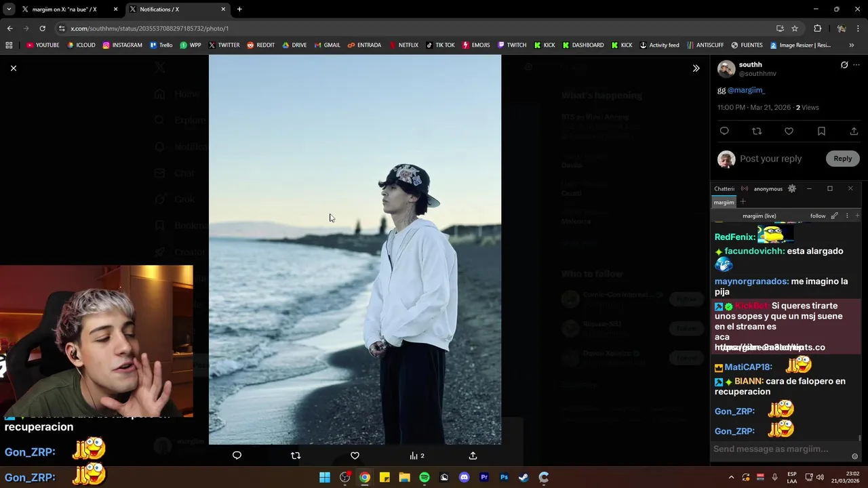Image resolution: width=868 pixels, height=488 pixels.
Task: Show hidden system tray icons chevron
Action: point(731,477)
